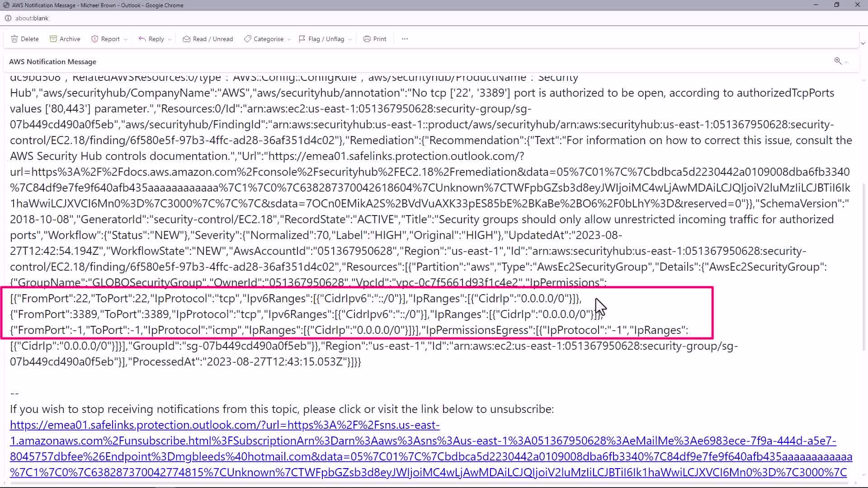Click the zoom magnifier icon
868x488 pixels.
pos(838,61)
